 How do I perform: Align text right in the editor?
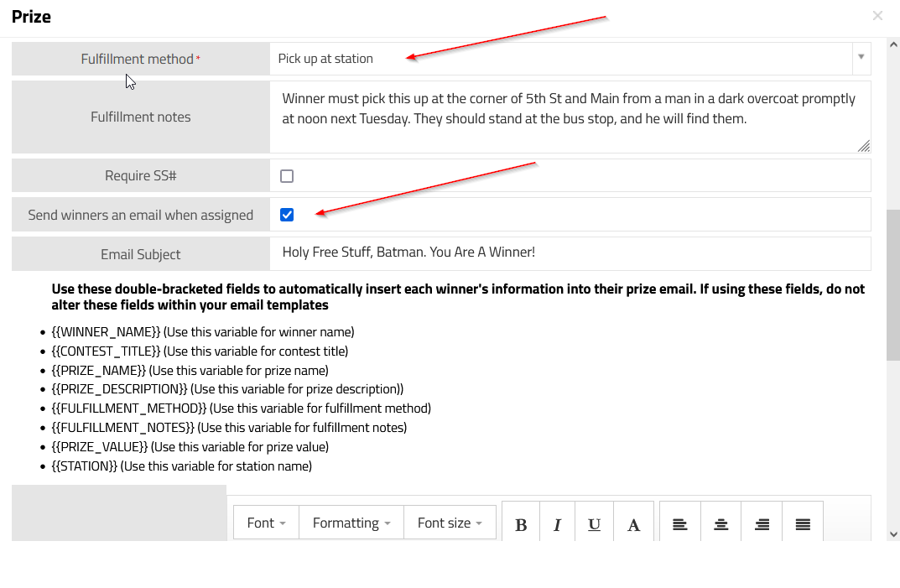(x=762, y=523)
